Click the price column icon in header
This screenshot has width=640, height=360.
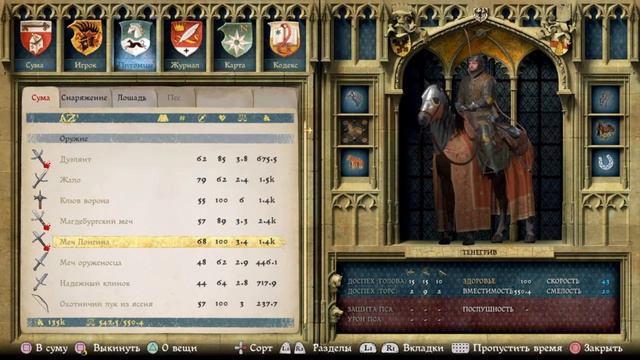[x=267, y=118]
